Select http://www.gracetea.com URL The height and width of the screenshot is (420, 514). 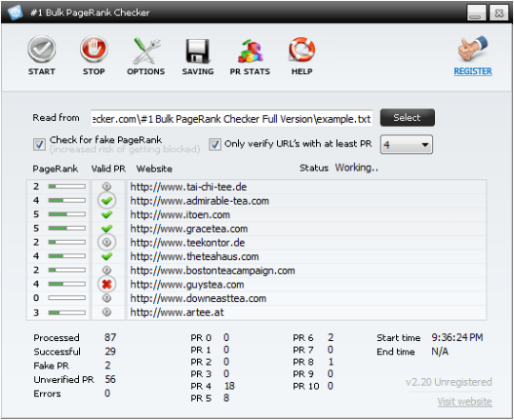tap(188, 229)
